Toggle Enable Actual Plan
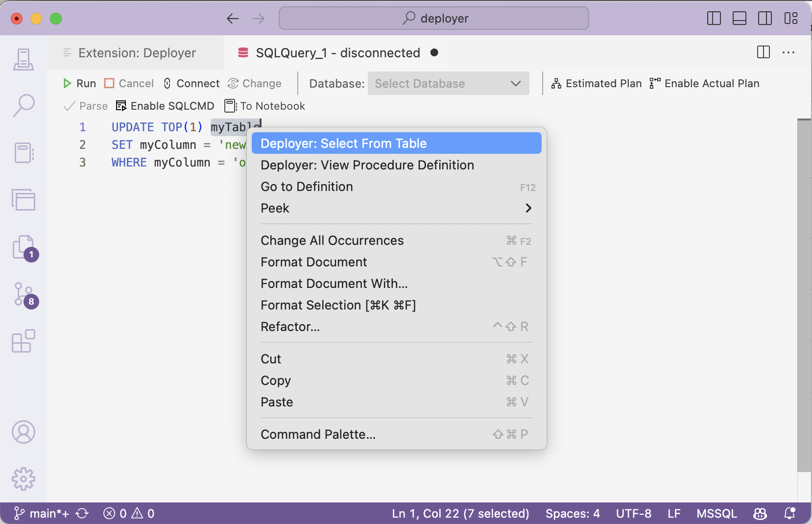Image resolution: width=812 pixels, height=524 pixels. pyautogui.click(x=704, y=84)
